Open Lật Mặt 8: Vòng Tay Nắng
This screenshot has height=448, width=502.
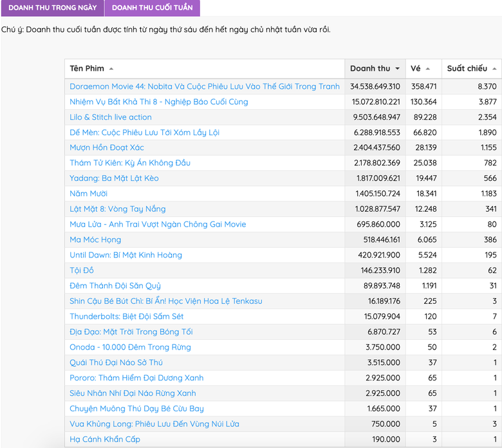click(x=117, y=209)
